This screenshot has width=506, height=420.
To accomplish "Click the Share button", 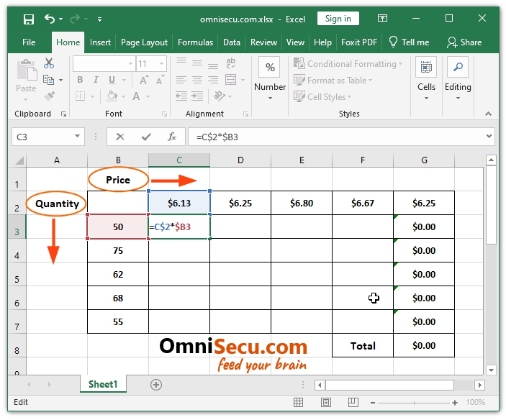I will click(x=464, y=42).
